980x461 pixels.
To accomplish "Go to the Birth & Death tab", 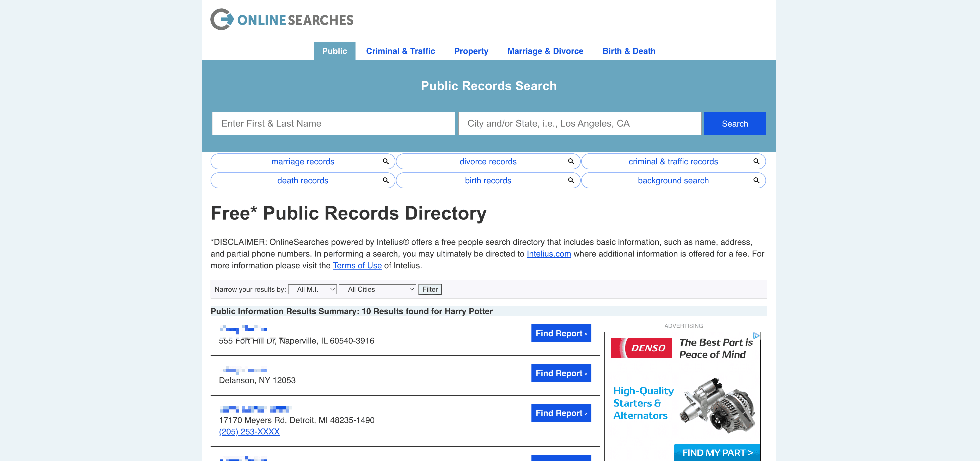I will click(629, 51).
